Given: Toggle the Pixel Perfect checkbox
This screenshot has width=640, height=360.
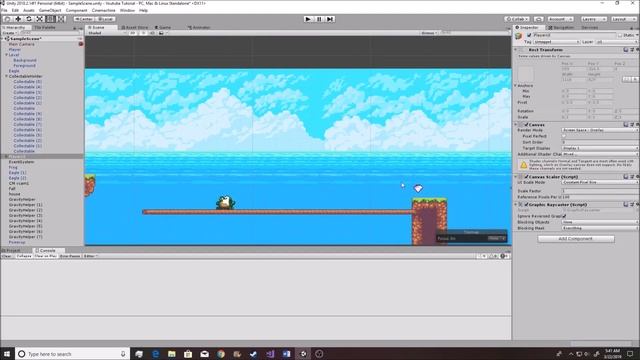Looking at the screenshot, I should (564, 136).
